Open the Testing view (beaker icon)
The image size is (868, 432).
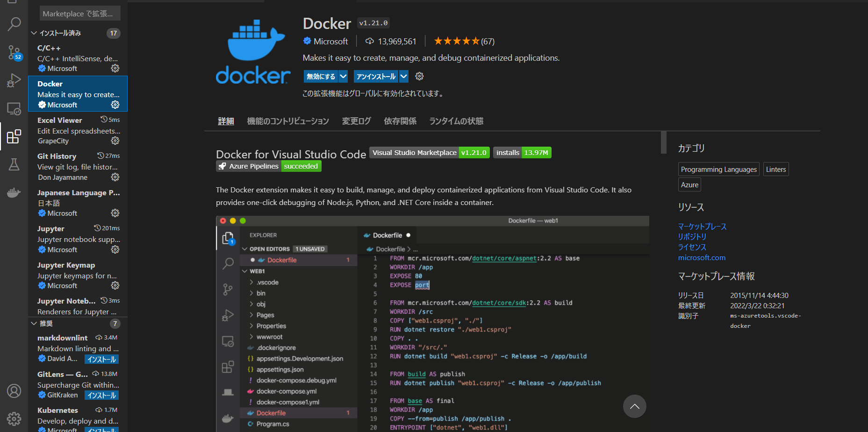point(14,164)
